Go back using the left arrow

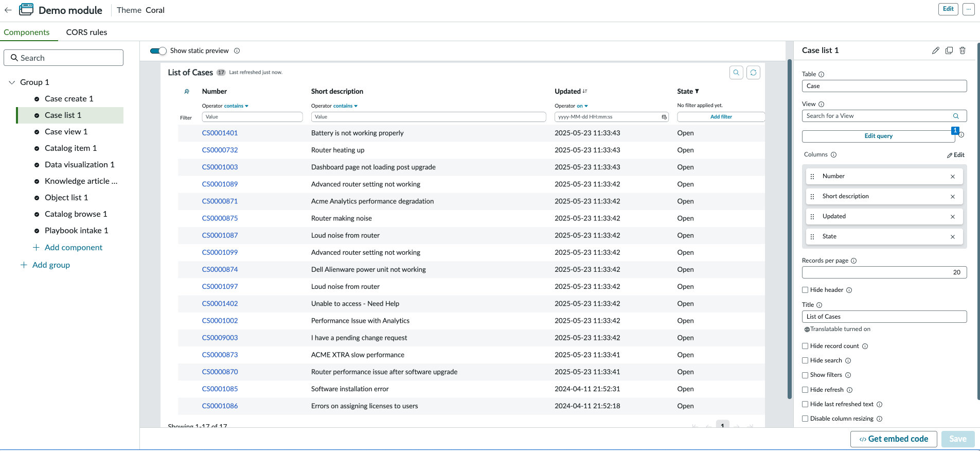[x=8, y=10]
